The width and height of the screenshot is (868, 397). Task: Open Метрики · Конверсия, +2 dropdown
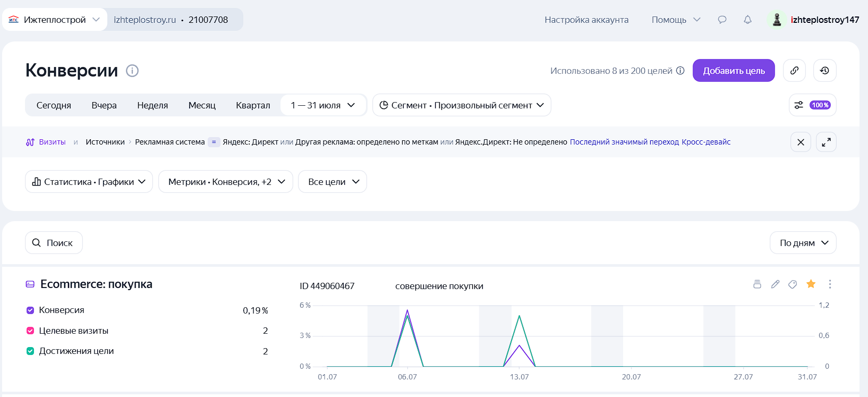(226, 182)
